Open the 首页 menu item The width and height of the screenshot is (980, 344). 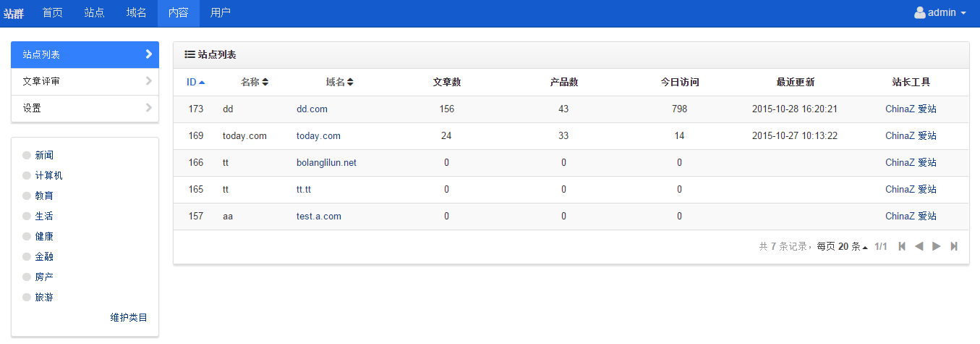point(52,13)
